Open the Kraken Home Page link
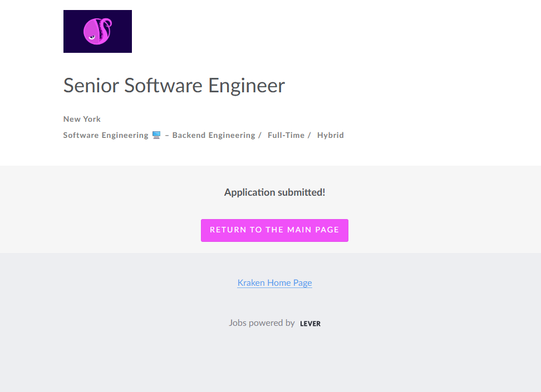The image size is (541, 392). pyautogui.click(x=274, y=282)
